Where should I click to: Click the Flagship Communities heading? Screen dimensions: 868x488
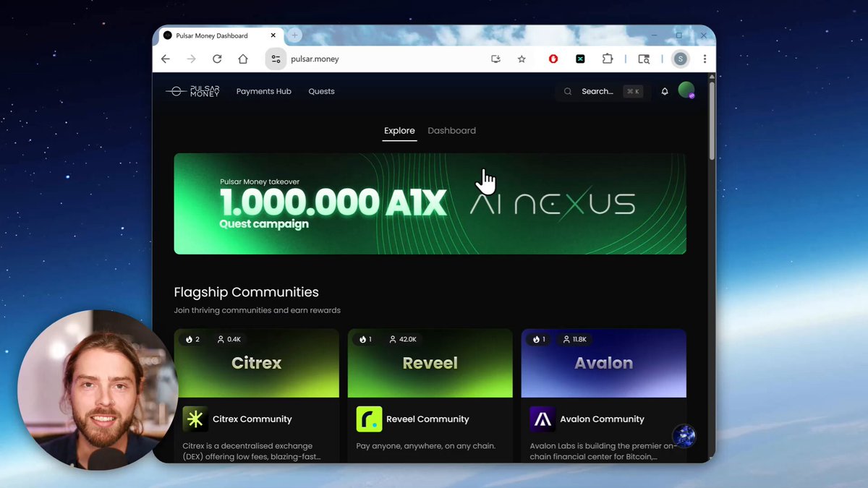click(246, 292)
